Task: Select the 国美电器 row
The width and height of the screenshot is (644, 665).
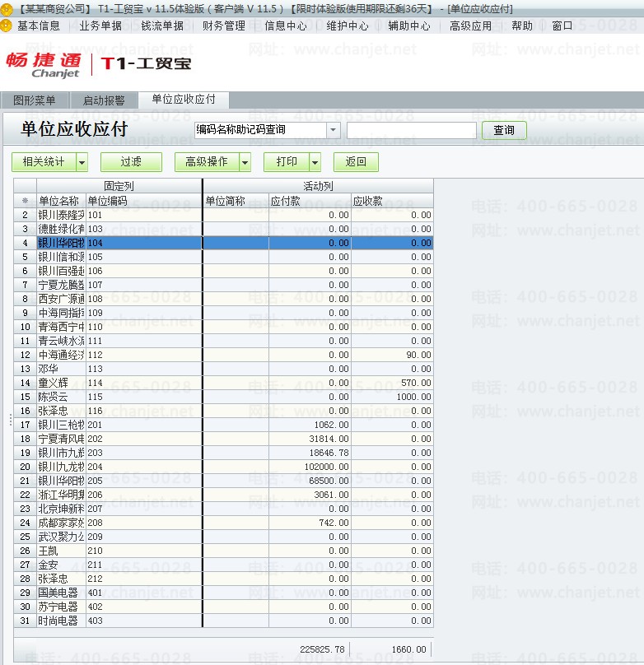Action: (x=223, y=593)
